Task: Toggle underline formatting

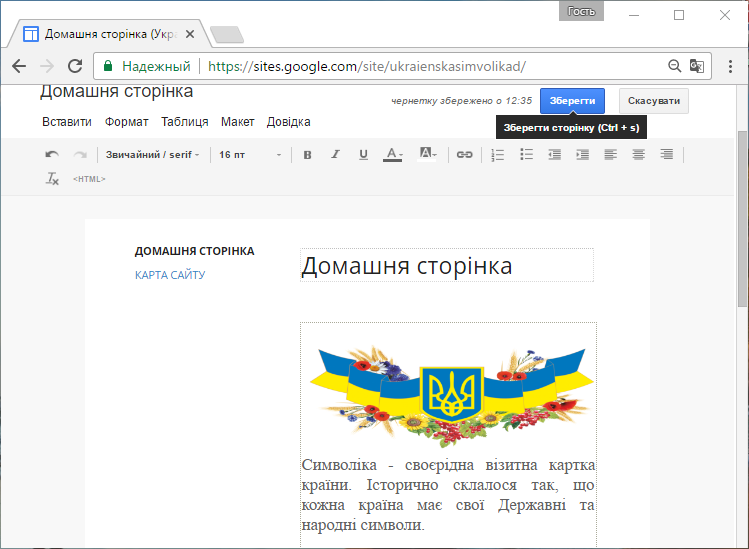Action: 364,154
